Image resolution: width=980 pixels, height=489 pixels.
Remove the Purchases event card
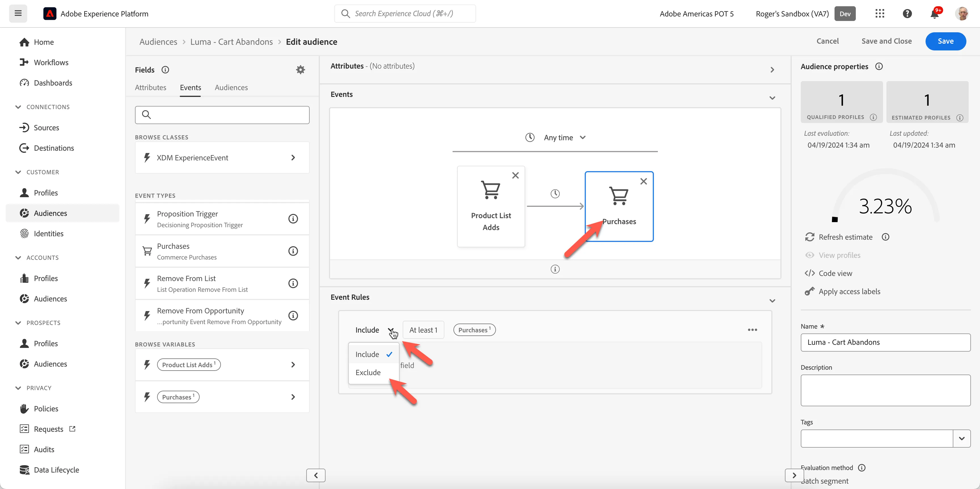click(643, 181)
